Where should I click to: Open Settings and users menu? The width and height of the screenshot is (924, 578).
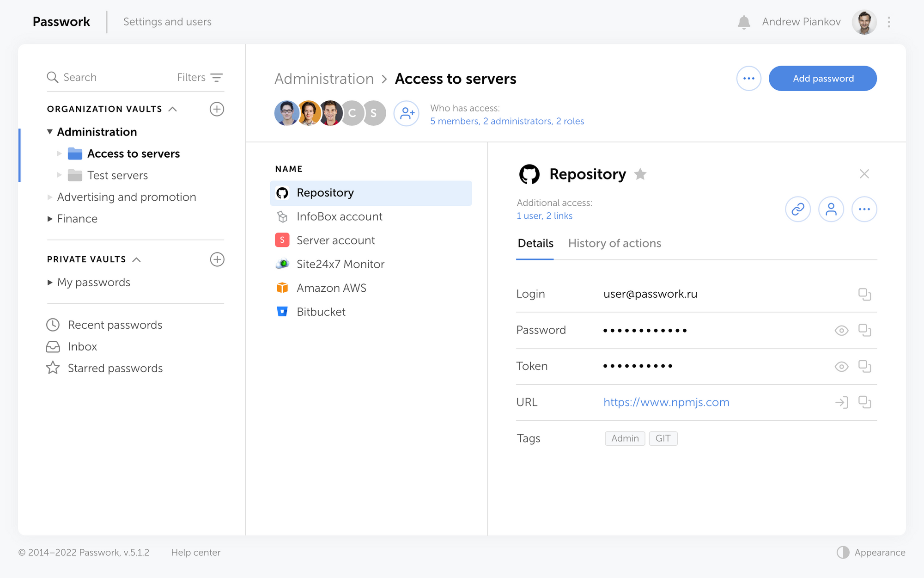(x=167, y=22)
